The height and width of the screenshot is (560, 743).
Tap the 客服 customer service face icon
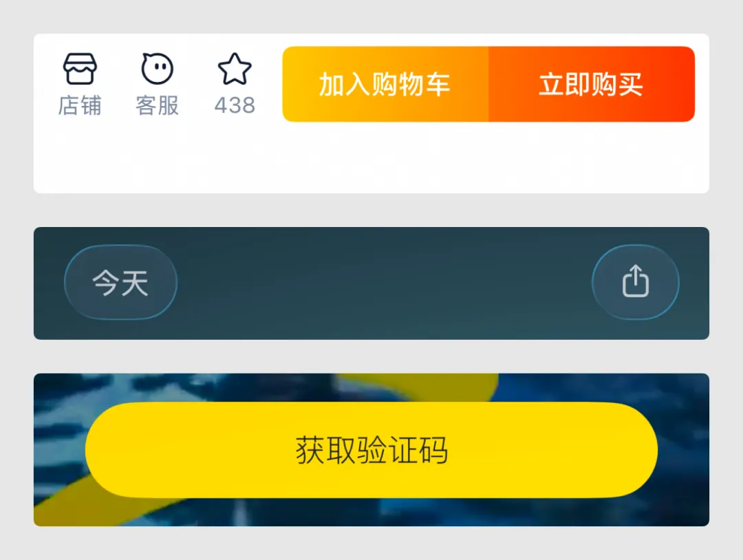point(158,69)
